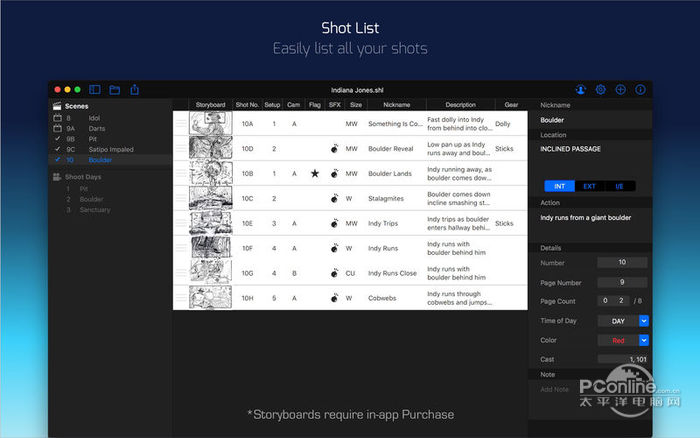
Task: Click shot number cell 10F
Action: [247, 248]
